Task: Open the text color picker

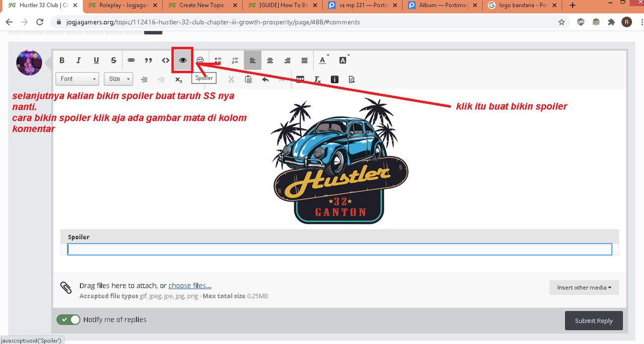Action: tap(324, 60)
